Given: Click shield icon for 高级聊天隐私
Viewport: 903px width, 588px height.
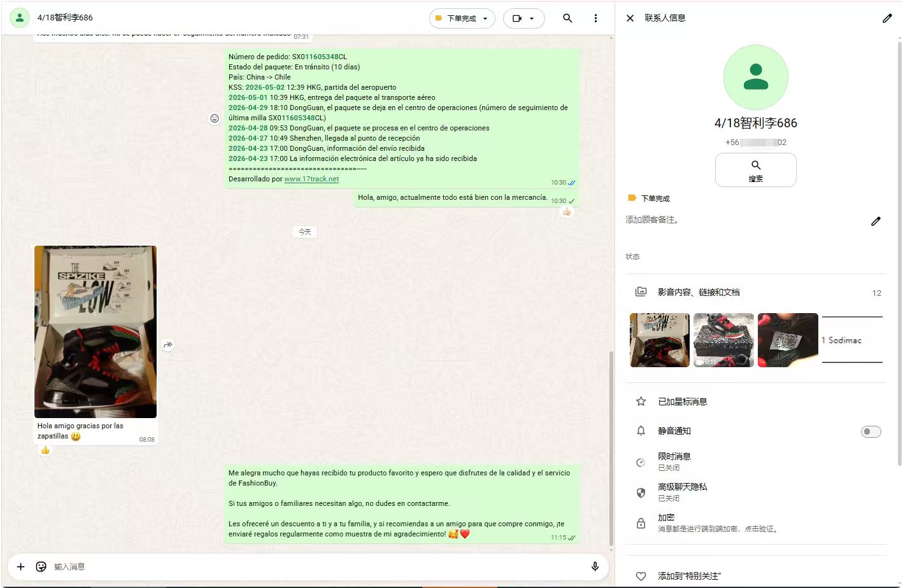Looking at the screenshot, I should (641, 493).
